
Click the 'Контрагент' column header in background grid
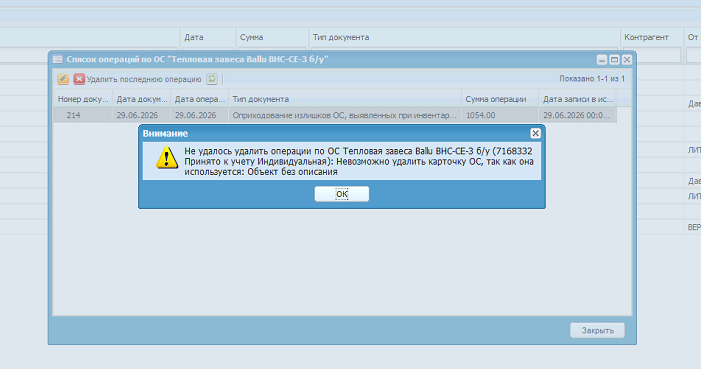click(x=652, y=38)
